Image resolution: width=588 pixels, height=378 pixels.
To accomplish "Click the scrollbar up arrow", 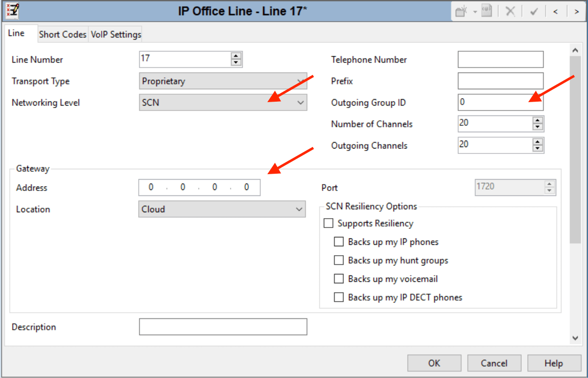I will [575, 50].
